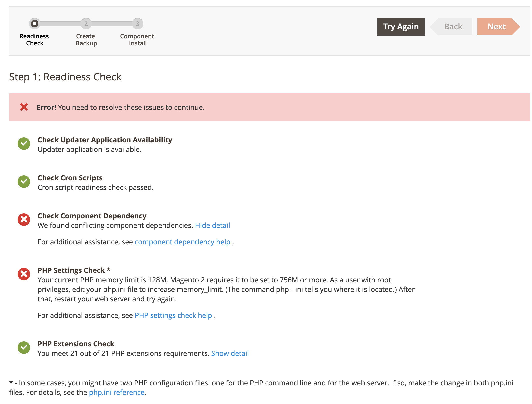Click the green check icon for PHP Extensions Check
Viewport: 532px width, 404px height.
[24, 348]
